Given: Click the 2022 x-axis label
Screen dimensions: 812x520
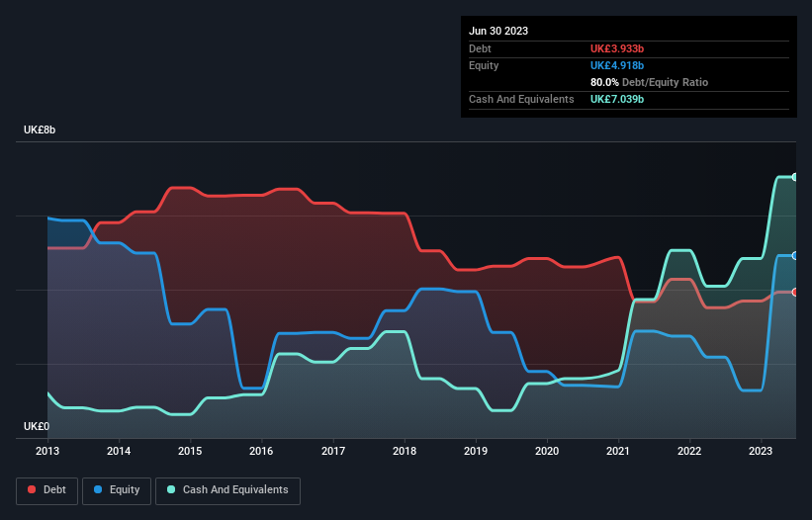Looking at the screenshot, I should tap(689, 451).
